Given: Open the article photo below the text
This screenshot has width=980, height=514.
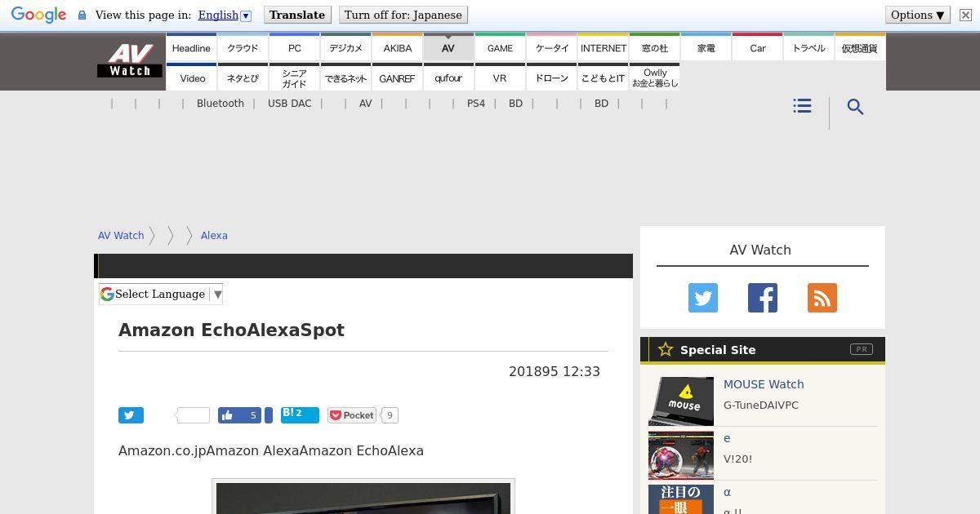Looking at the screenshot, I should pyautogui.click(x=363, y=498).
